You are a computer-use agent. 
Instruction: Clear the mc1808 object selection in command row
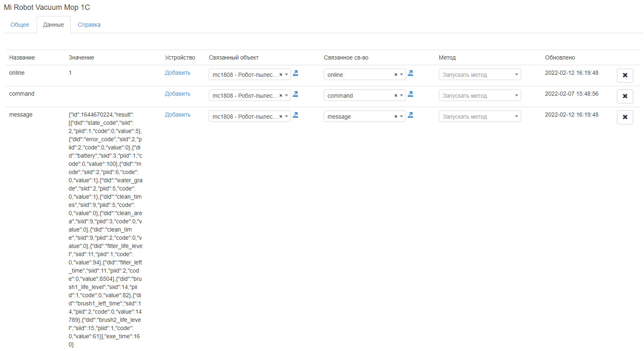(x=281, y=96)
